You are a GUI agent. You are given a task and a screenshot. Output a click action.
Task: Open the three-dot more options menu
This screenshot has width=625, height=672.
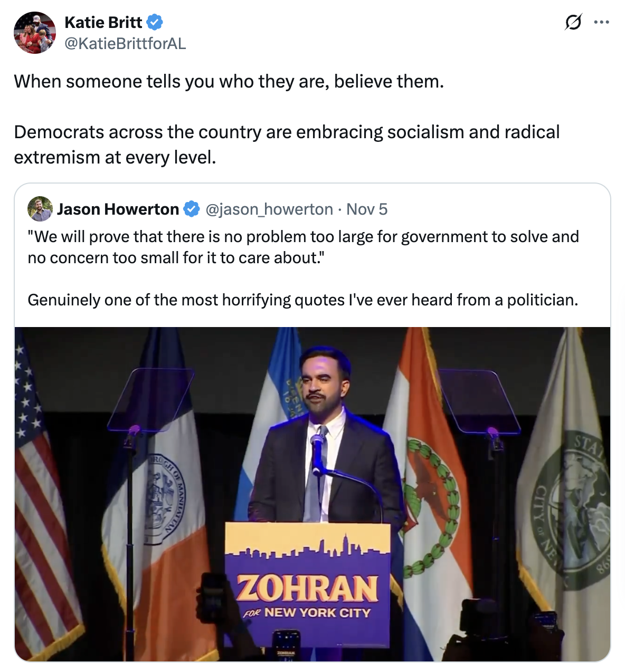pos(601,23)
